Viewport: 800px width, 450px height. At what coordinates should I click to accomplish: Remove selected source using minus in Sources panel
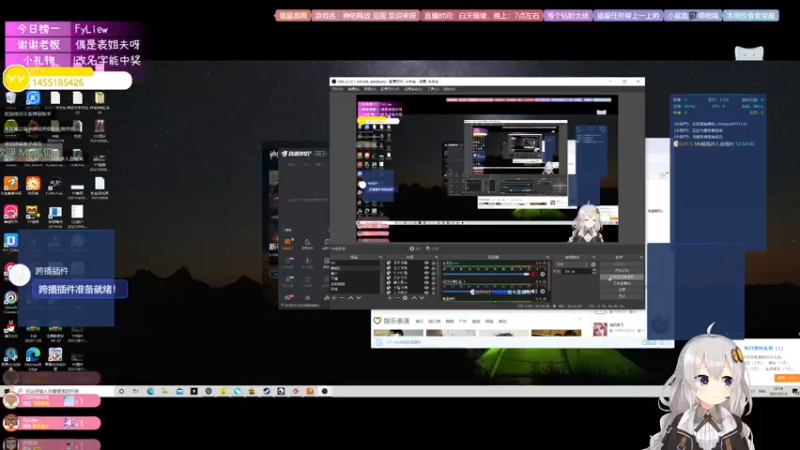397,297
